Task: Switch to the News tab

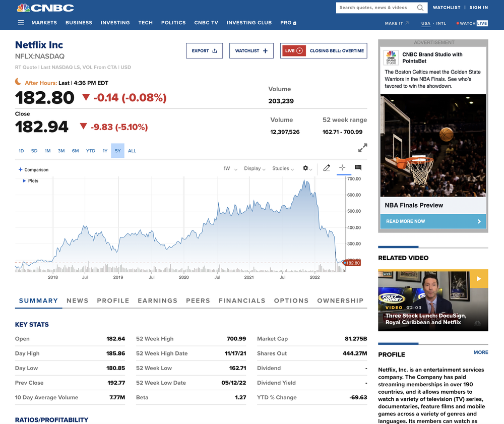Action: [78, 300]
